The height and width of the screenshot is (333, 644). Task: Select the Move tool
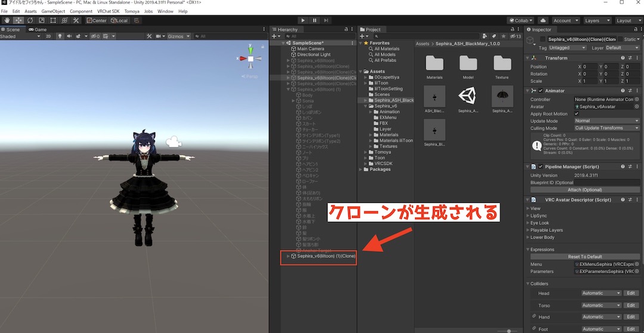18,20
